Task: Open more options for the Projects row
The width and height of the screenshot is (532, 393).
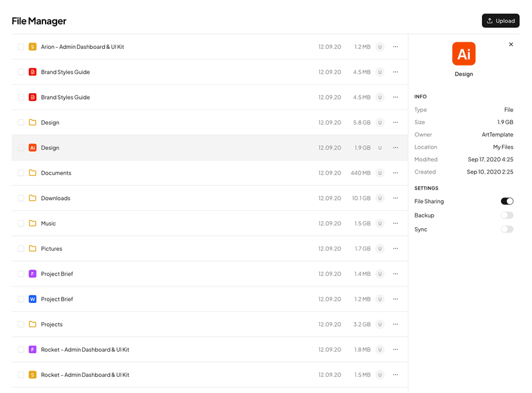Action: coord(395,324)
